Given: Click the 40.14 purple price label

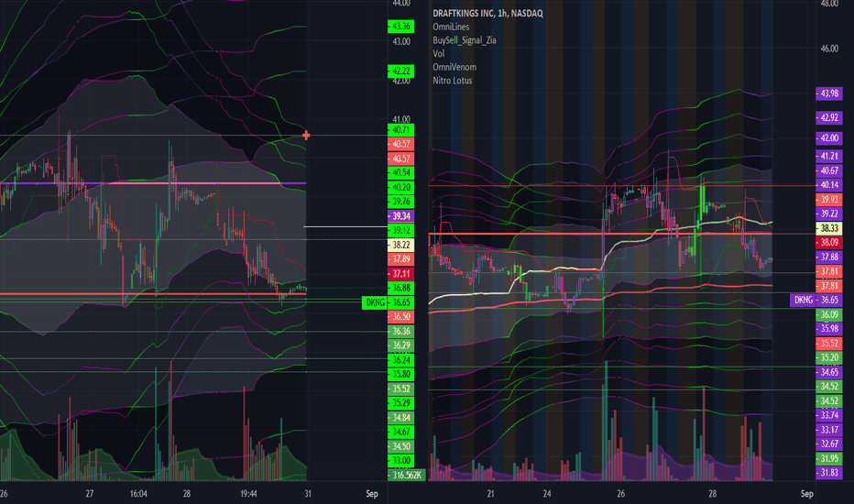Looking at the screenshot, I should click(x=829, y=185).
